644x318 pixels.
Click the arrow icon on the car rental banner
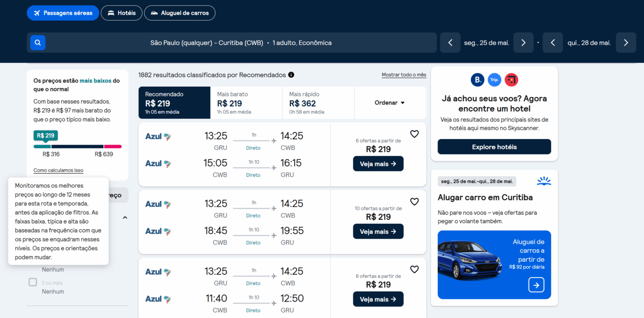point(536,285)
